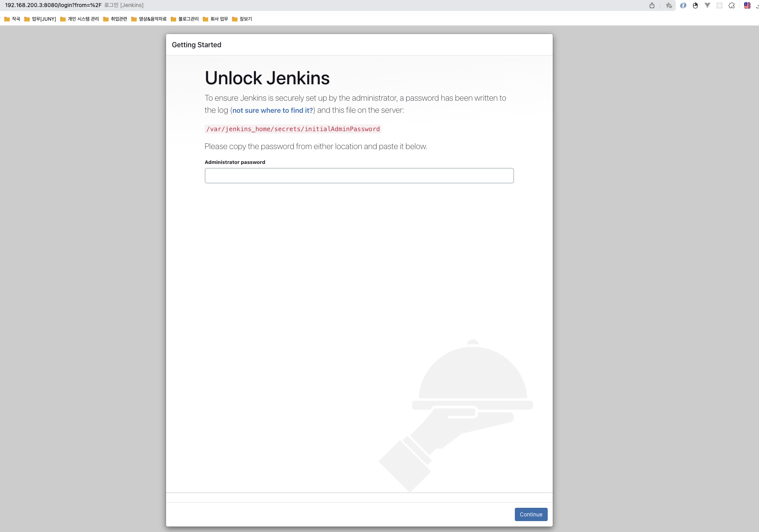Open the 회사 업무 bookmark folder

(215, 19)
